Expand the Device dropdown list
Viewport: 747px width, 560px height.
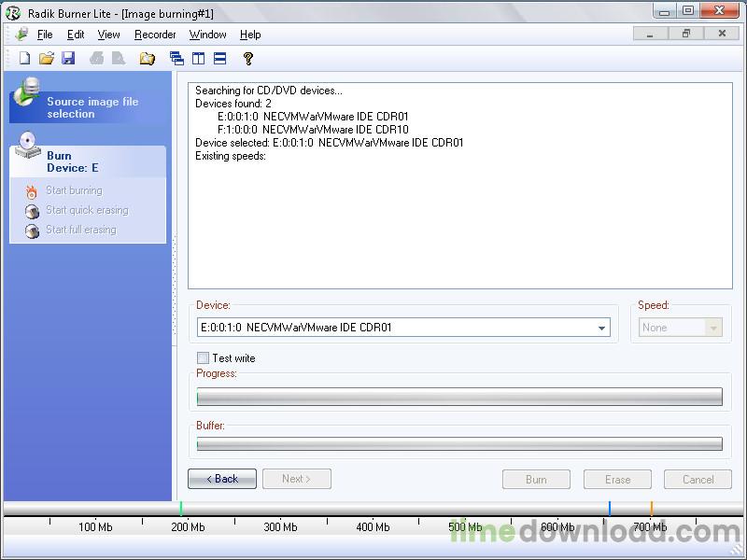pyautogui.click(x=602, y=328)
